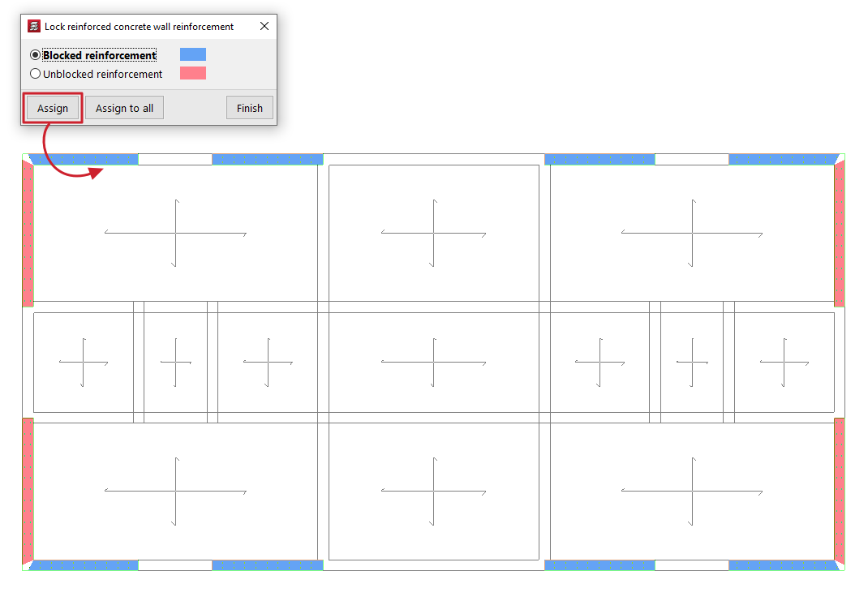Select the pink wall on the lower right edge

point(840,489)
